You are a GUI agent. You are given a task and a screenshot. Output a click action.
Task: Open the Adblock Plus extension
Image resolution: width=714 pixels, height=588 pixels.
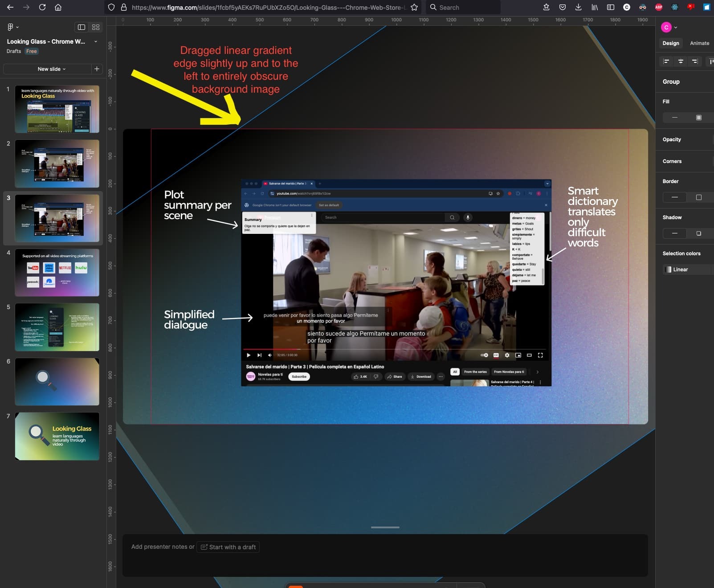pos(659,7)
